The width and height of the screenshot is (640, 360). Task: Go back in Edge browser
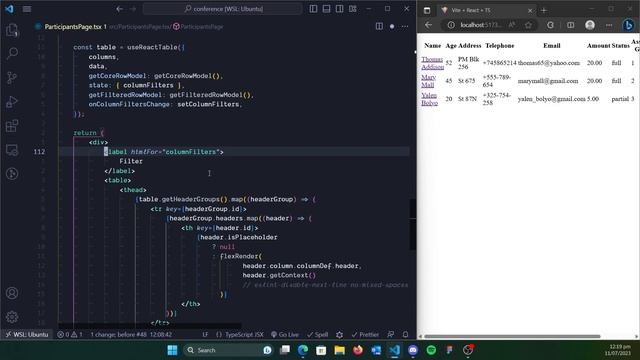pos(428,25)
